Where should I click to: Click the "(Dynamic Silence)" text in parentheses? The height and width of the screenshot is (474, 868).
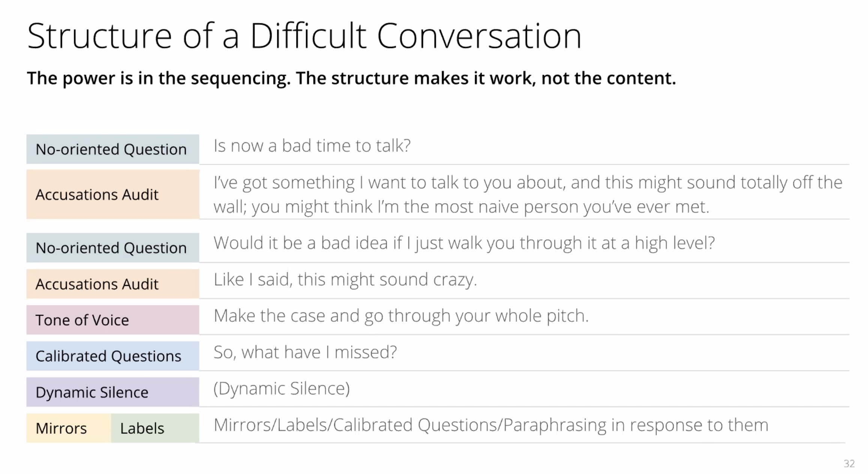(x=281, y=389)
